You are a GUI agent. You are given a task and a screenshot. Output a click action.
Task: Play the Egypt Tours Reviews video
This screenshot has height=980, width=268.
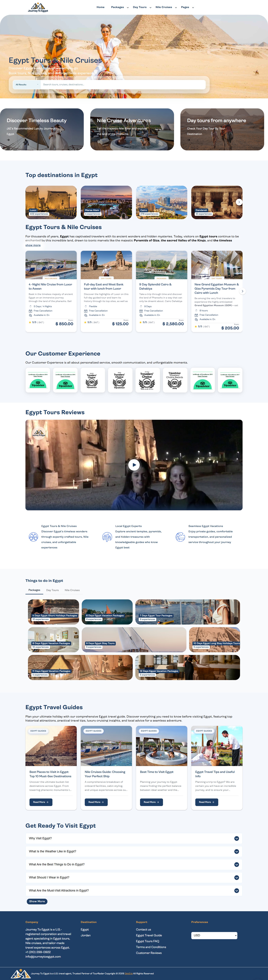(134, 465)
